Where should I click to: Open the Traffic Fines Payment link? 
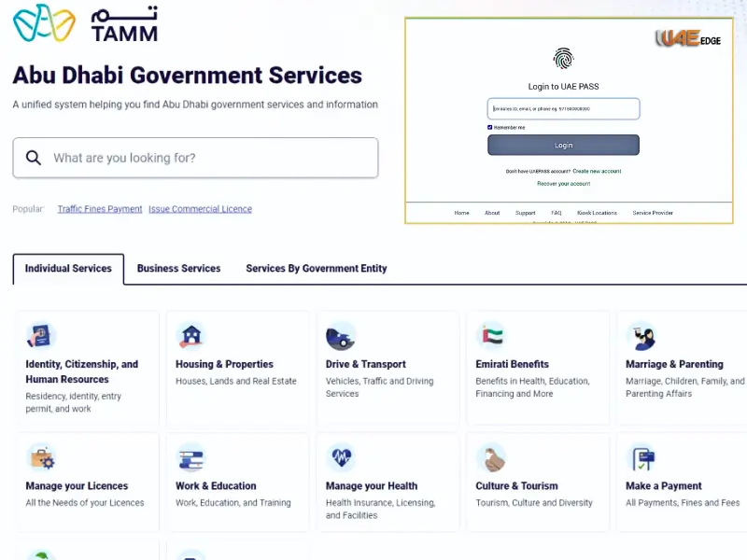tap(99, 209)
